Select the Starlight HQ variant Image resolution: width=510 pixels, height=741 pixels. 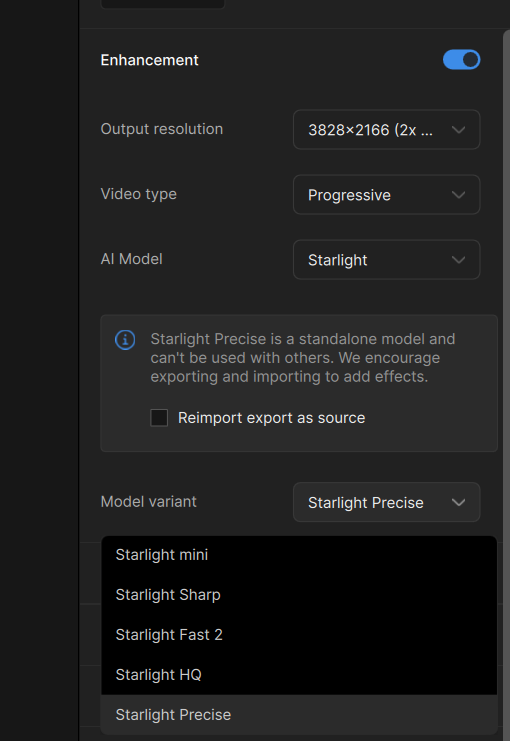[x=299, y=675]
